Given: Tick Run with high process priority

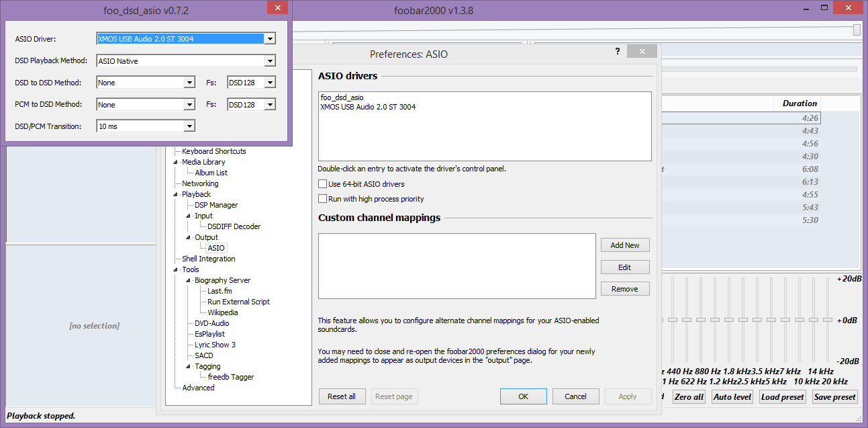Looking at the screenshot, I should pos(323,199).
